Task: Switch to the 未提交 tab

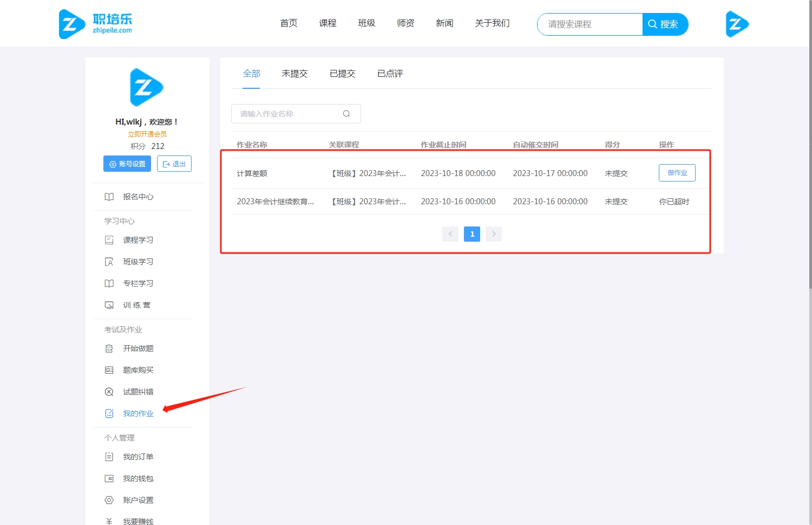Action: [294, 74]
